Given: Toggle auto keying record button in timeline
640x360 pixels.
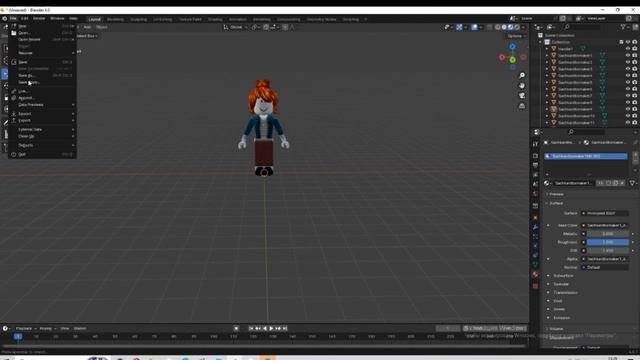Looking at the screenshot, I should pyautogui.click(x=236, y=328).
